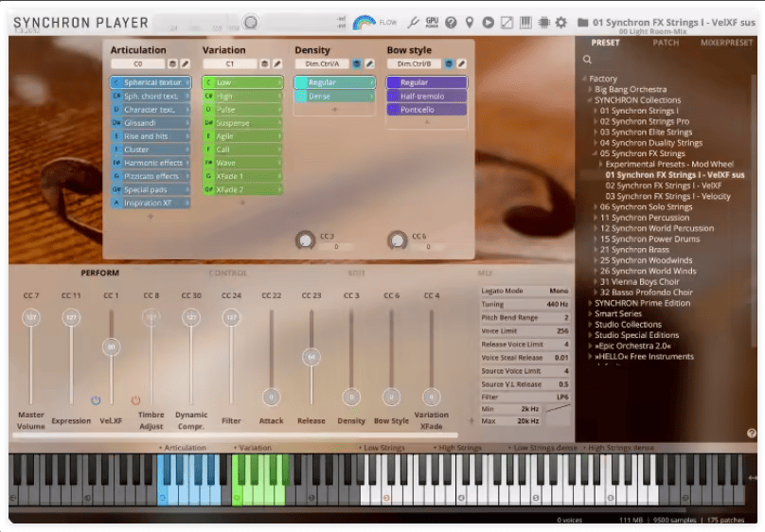
Task: Select the Half-tremolo bow style
Action: click(427, 96)
